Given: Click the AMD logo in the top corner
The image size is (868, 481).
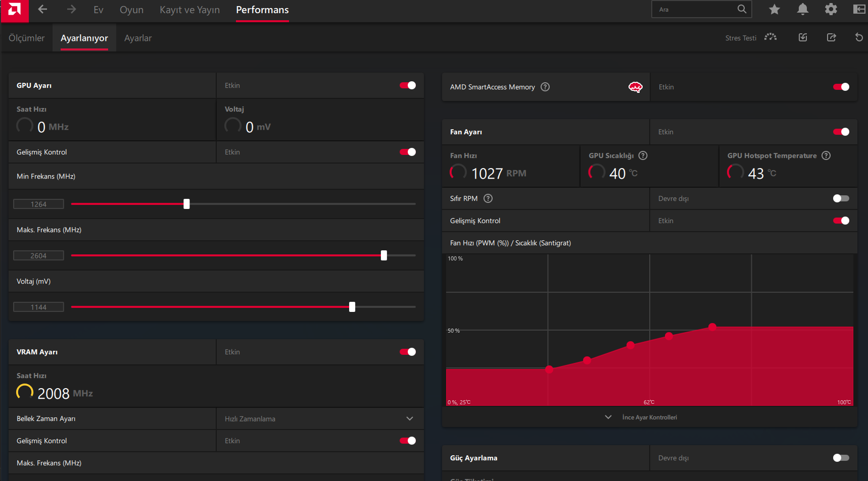Looking at the screenshot, I should click(x=14, y=11).
